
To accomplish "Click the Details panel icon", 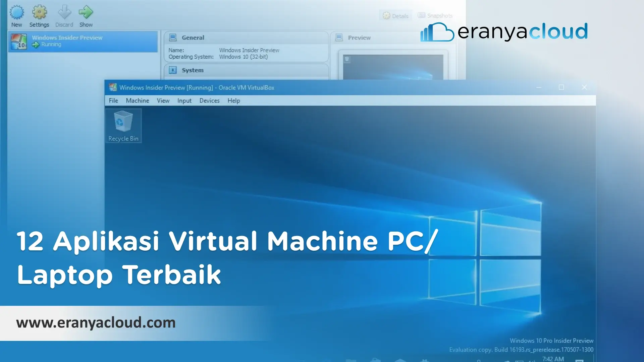I will pos(385,16).
